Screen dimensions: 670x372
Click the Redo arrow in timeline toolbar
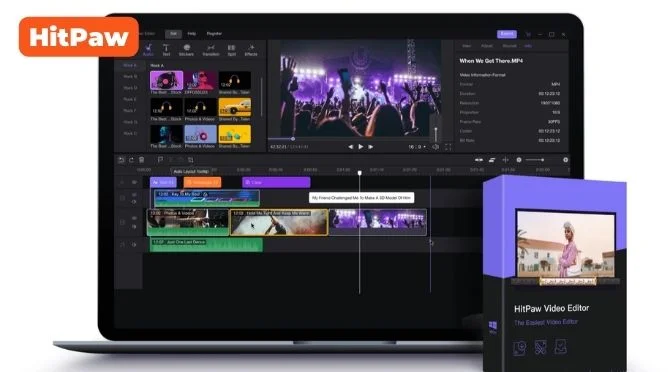coord(131,160)
